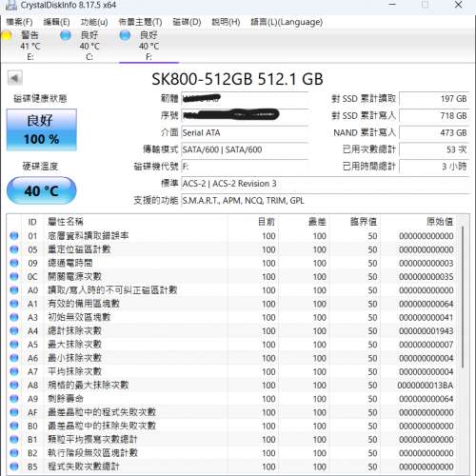
Task: Click status icon of attribute AF row
Action: pos(14,412)
